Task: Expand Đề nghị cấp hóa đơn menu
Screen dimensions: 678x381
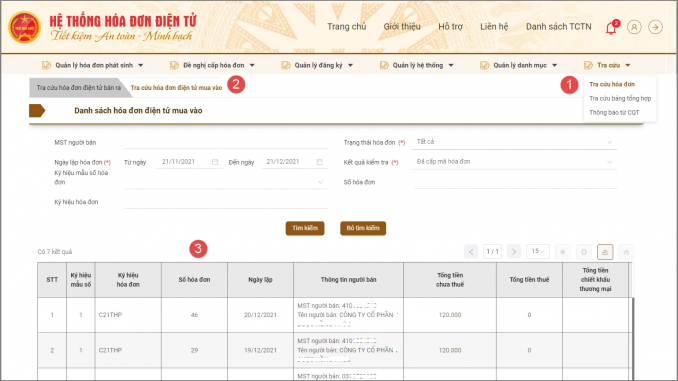Action: (252, 65)
